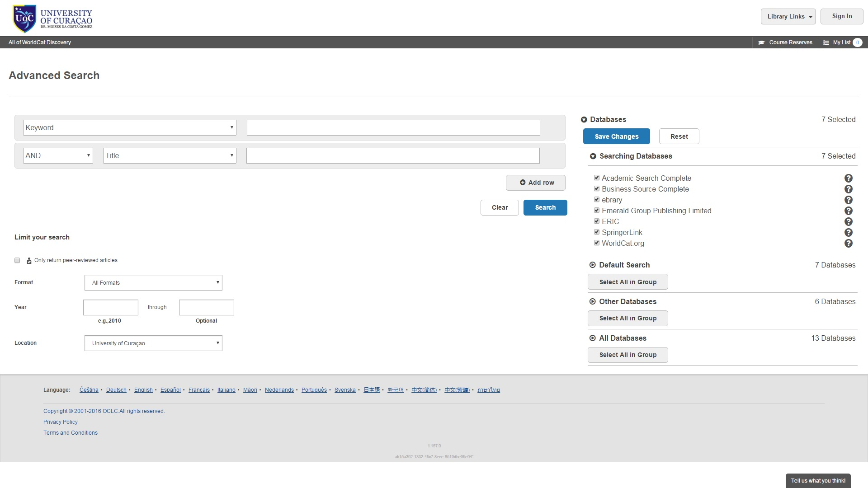Click help icon for Academic Search Complete
The height and width of the screenshot is (488, 868).
[849, 178]
